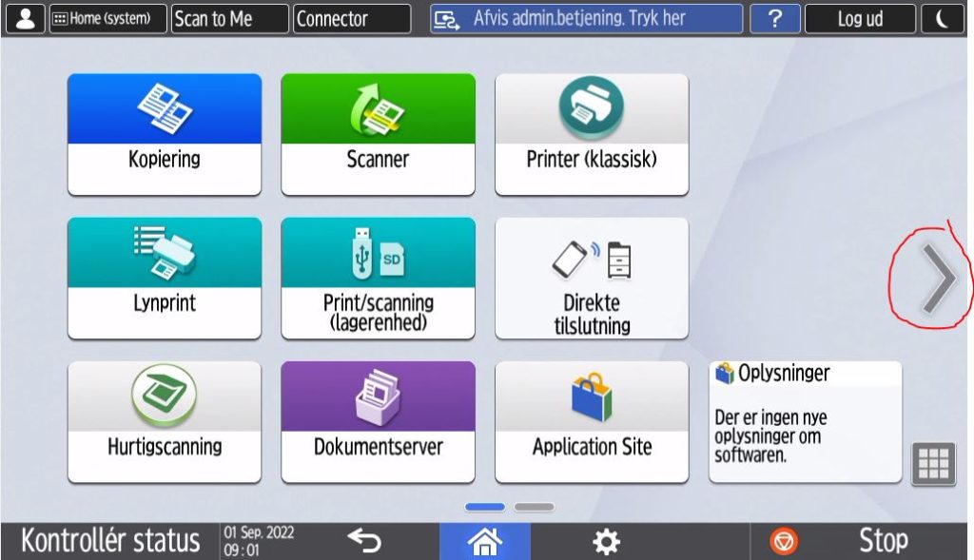Open the Lynprint quick print app
The image size is (974, 560).
(164, 278)
